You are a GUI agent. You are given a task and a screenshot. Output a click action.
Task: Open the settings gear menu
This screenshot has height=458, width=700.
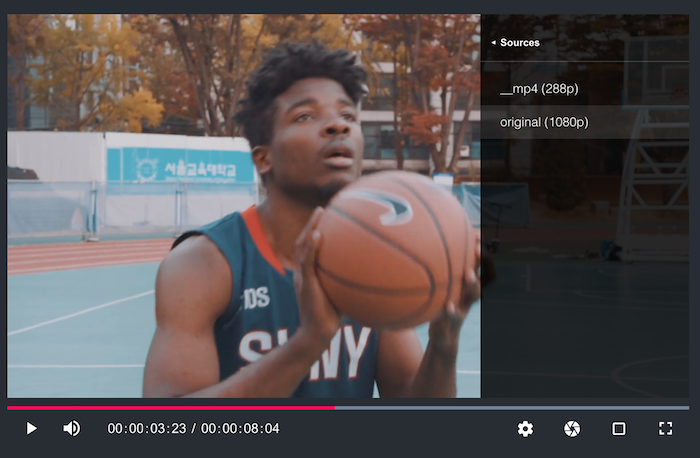[525, 428]
